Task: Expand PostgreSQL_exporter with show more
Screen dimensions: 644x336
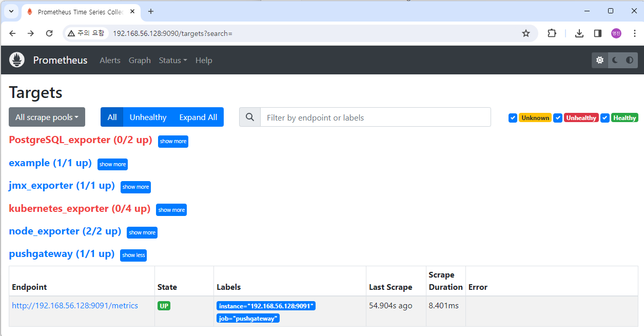Action: pyautogui.click(x=173, y=141)
